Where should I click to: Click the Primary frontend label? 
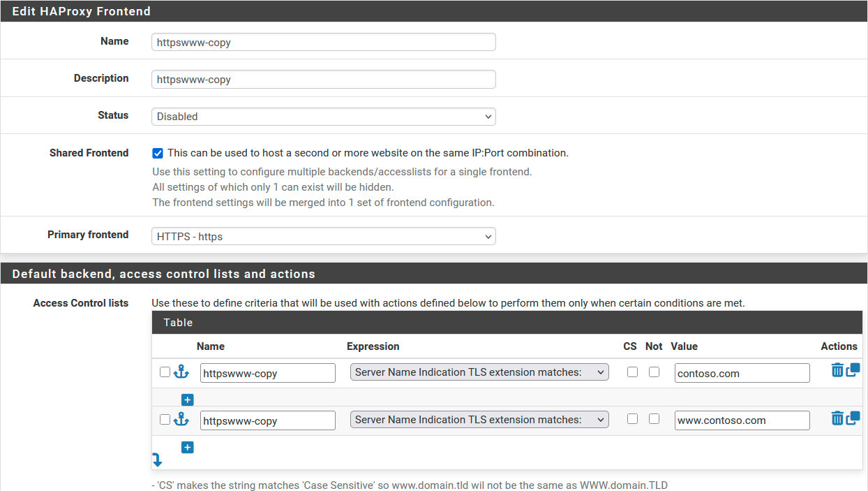(88, 235)
